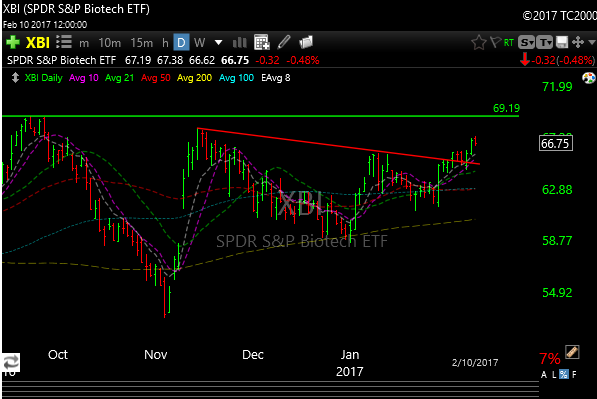Open the S dropdown button

click(x=527, y=43)
